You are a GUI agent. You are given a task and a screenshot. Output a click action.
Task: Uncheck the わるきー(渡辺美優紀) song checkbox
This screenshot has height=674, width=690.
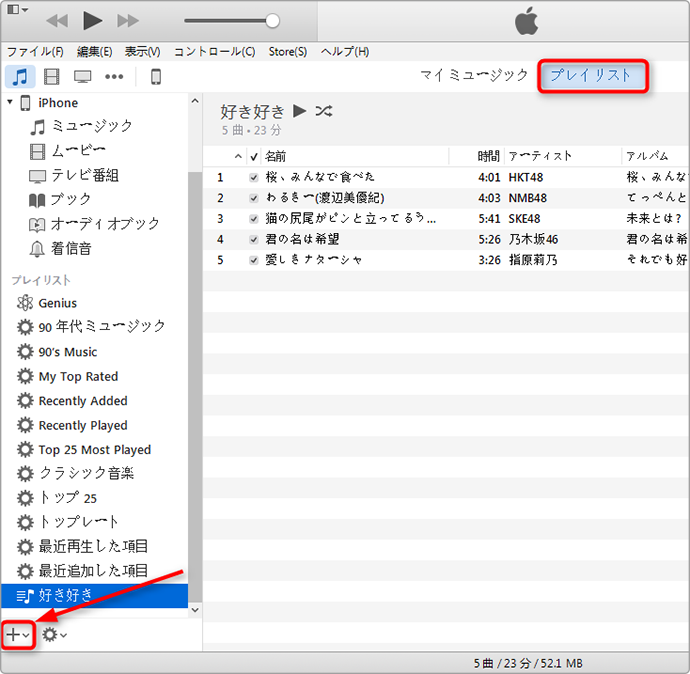(253, 198)
